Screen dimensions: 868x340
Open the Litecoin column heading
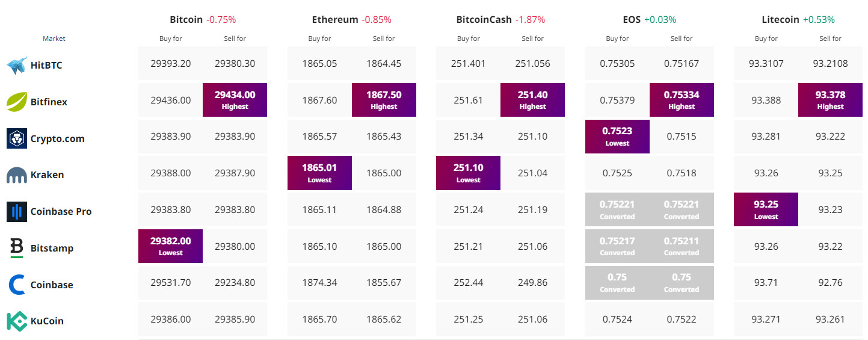pyautogui.click(x=781, y=19)
